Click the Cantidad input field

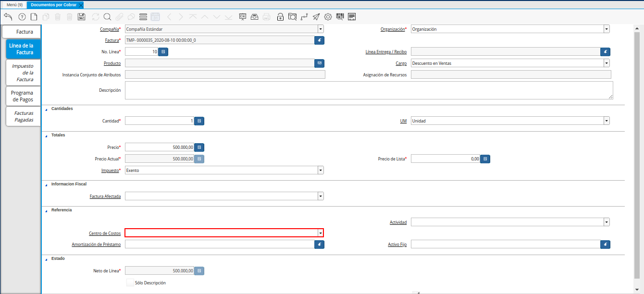coord(160,121)
